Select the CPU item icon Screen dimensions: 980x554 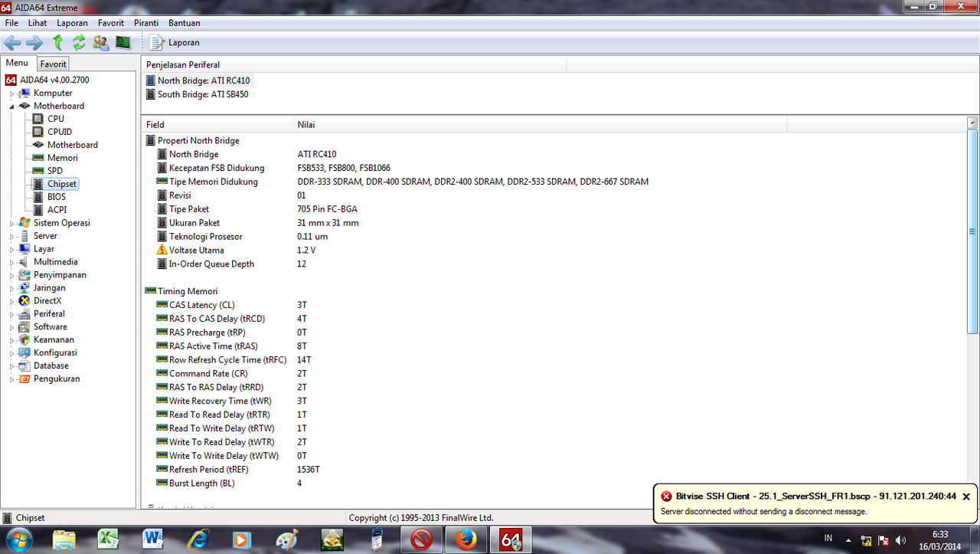(38, 119)
